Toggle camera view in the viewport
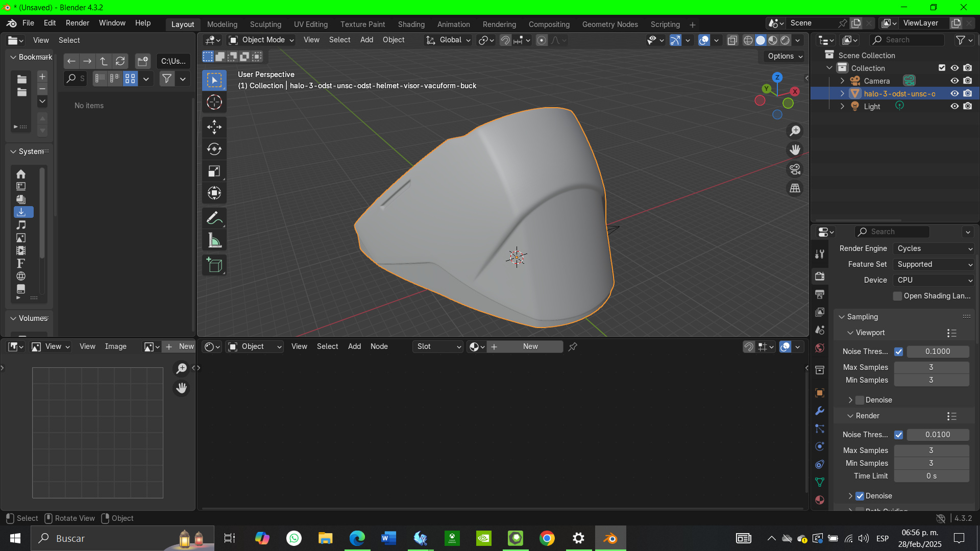Screen dimensions: 980x551 [795, 169]
